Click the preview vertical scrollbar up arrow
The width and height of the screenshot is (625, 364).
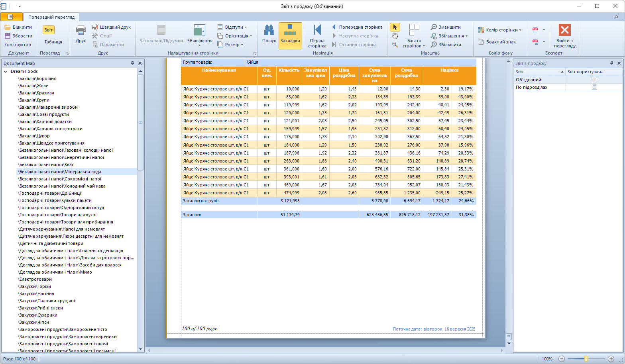tap(509, 61)
